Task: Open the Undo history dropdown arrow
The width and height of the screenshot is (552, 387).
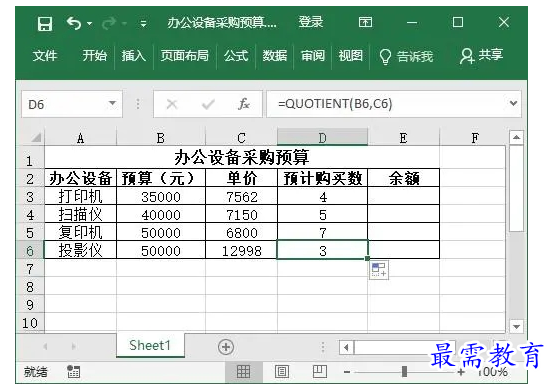Action: [89, 24]
